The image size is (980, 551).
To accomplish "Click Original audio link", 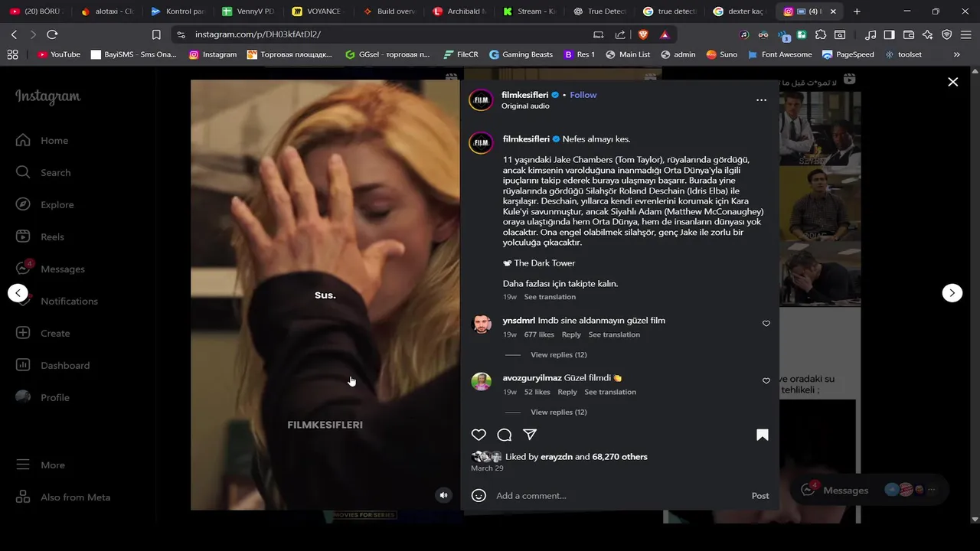I will click(x=525, y=106).
